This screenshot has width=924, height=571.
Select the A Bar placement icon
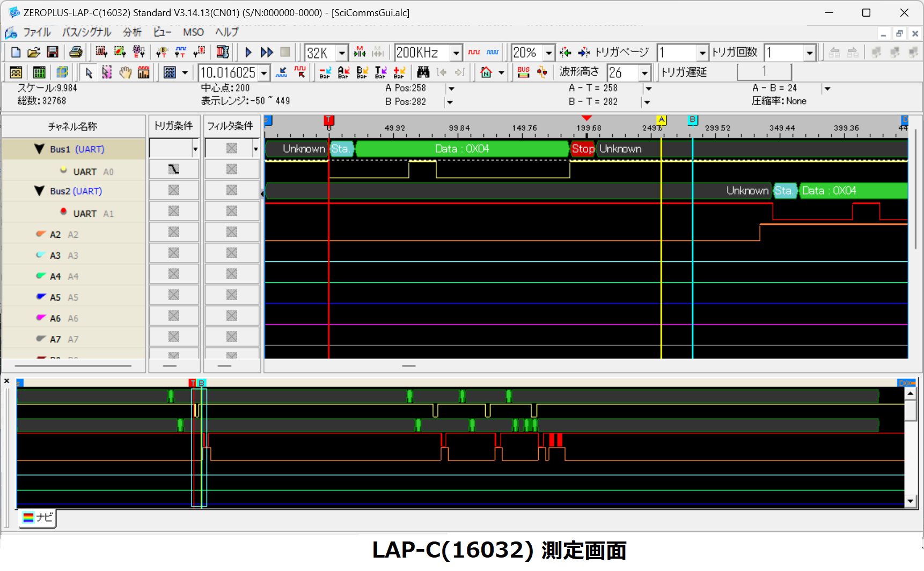[x=343, y=72]
